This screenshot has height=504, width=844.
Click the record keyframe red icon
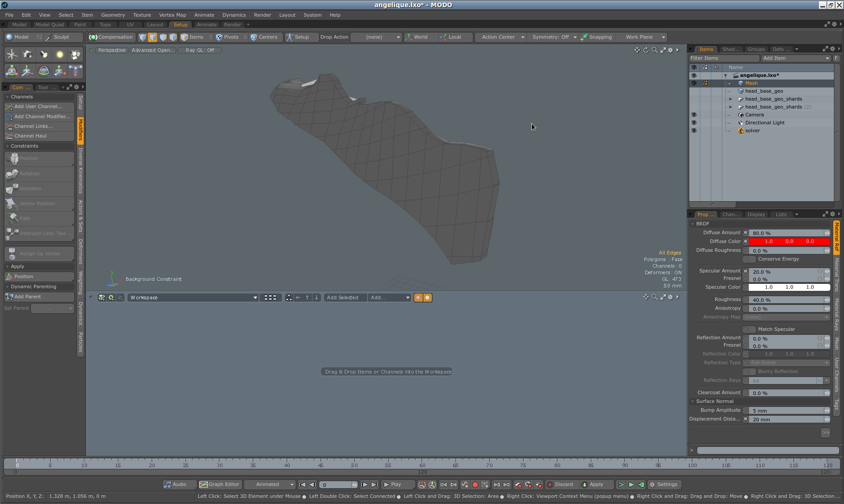click(x=475, y=485)
